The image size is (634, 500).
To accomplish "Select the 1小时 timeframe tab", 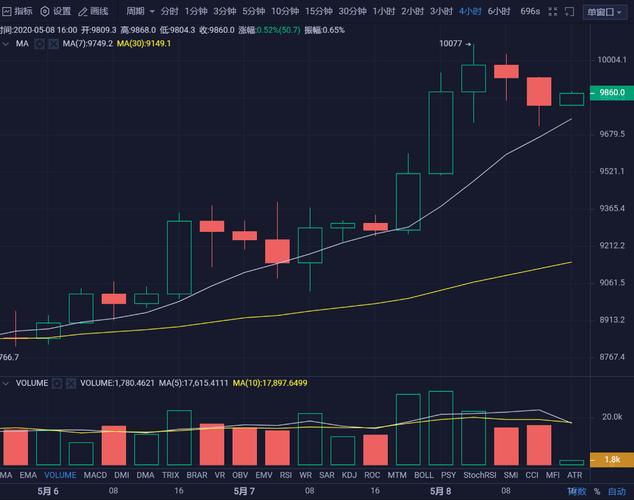I will [383, 11].
